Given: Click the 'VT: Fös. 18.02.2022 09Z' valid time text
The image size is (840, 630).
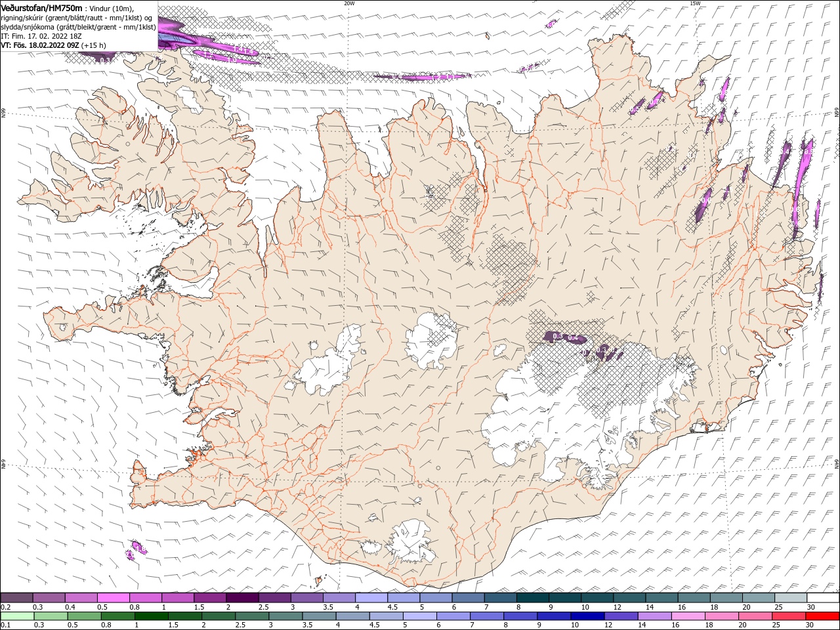Looking at the screenshot, I should click(x=40, y=45).
